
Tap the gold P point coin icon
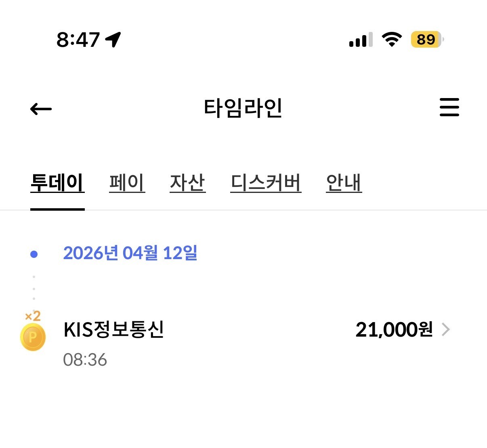(x=33, y=337)
